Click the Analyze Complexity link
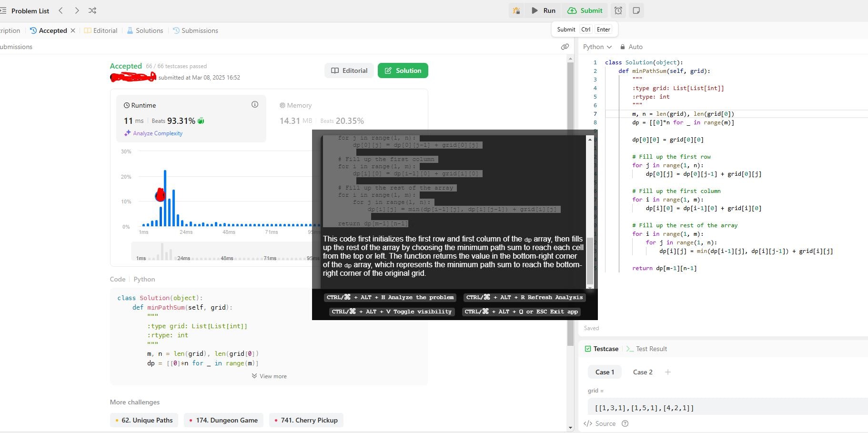Image resolution: width=868 pixels, height=433 pixels. pyautogui.click(x=157, y=133)
